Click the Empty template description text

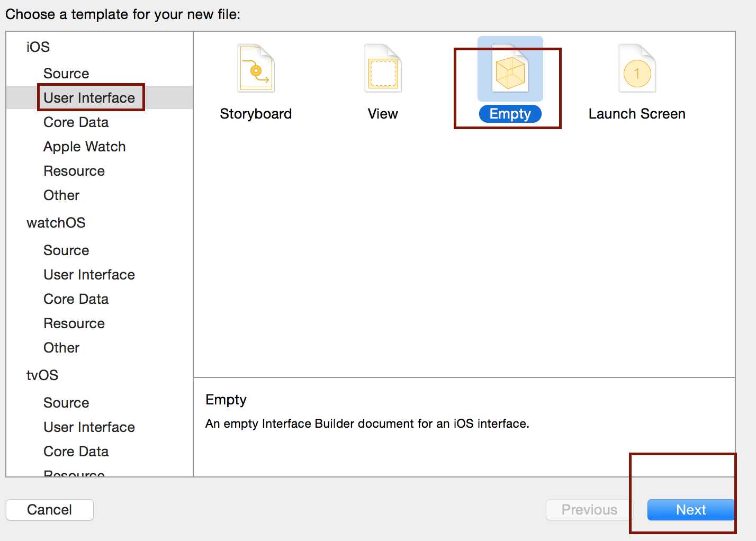click(x=367, y=424)
